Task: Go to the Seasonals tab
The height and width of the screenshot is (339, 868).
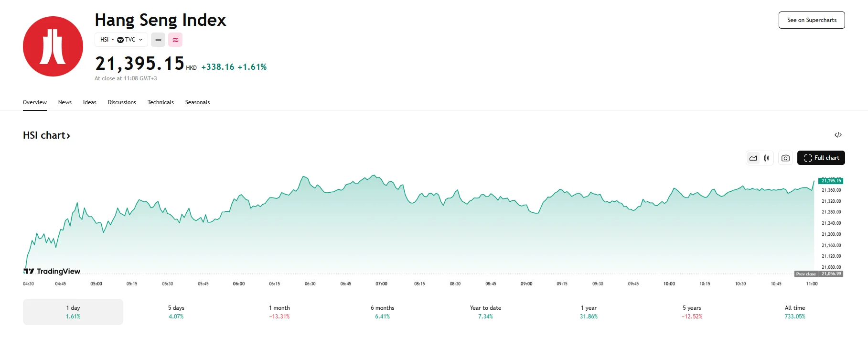Action: point(197,102)
